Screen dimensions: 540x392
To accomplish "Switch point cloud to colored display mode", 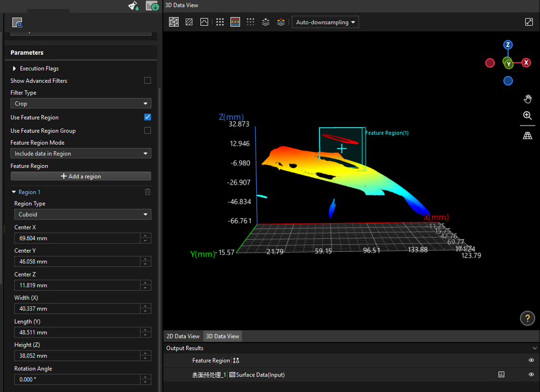I will click(x=235, y=21).
